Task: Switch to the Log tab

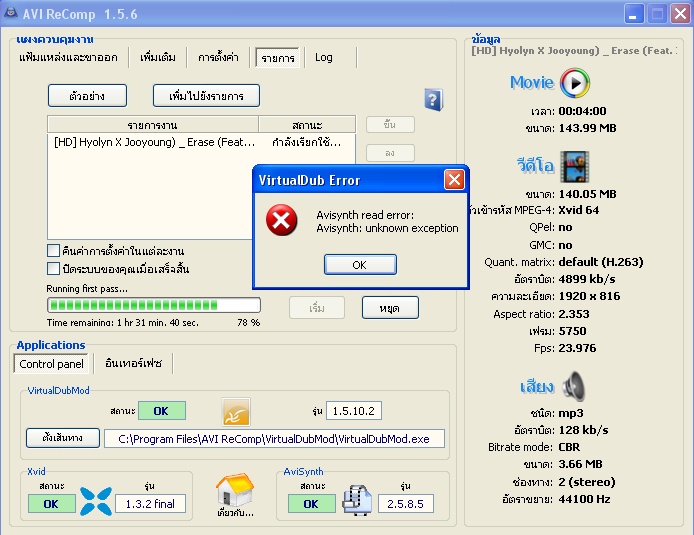Action: pyautogui.click(x=324, y=58)
